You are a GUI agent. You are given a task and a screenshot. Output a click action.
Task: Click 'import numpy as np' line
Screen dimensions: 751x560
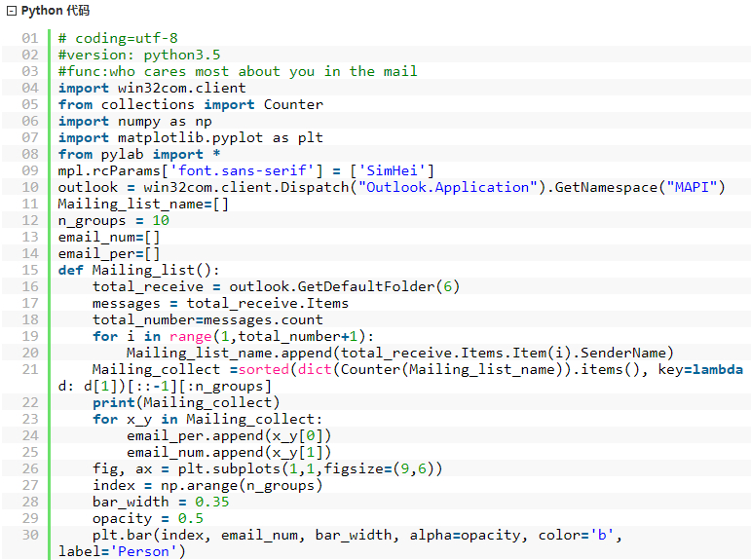tap(135, 121)
